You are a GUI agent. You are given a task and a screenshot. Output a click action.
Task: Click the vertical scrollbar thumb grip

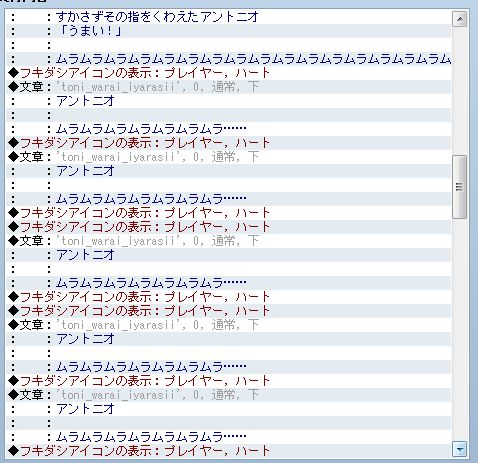(x=459, y=187)
